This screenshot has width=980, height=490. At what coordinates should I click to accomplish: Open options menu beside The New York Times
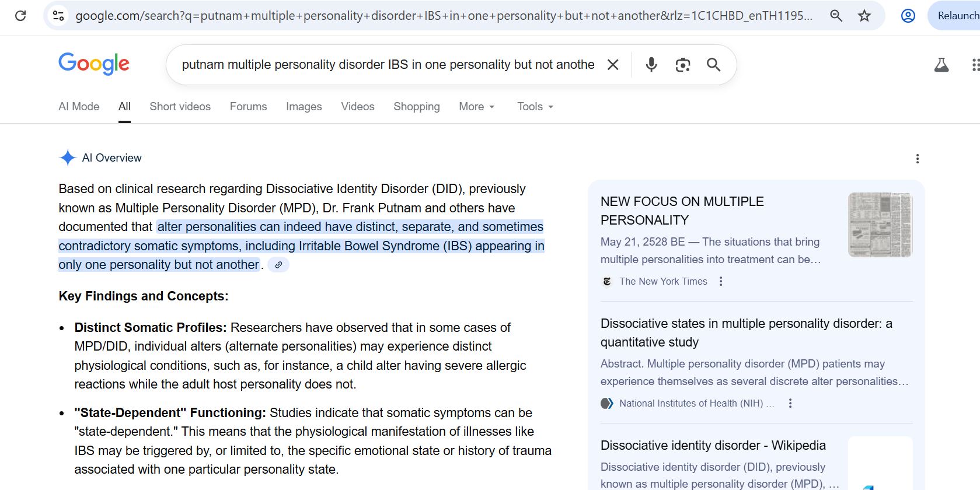721,281
